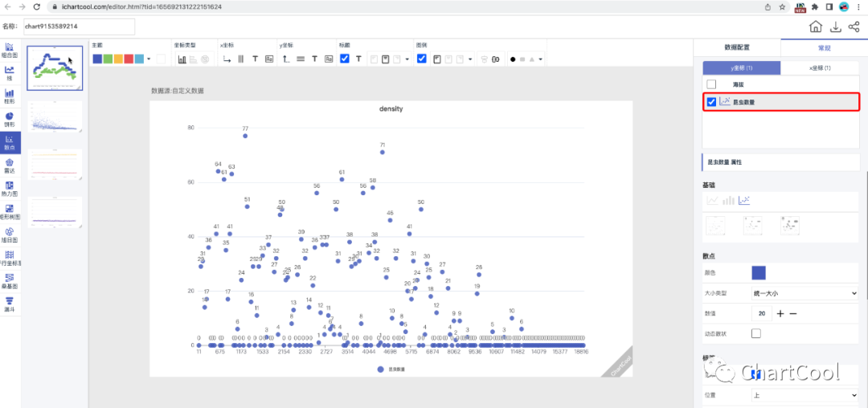
Task: Select the 柱形 (bar) chart type in sidebar
Action: coord(10,96)
